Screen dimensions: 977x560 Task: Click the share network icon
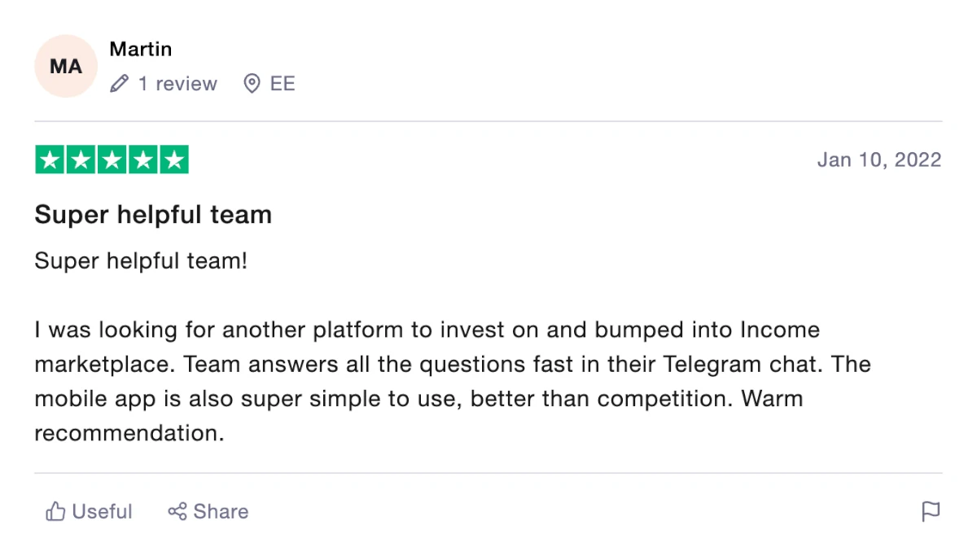(x=177, y=511)
